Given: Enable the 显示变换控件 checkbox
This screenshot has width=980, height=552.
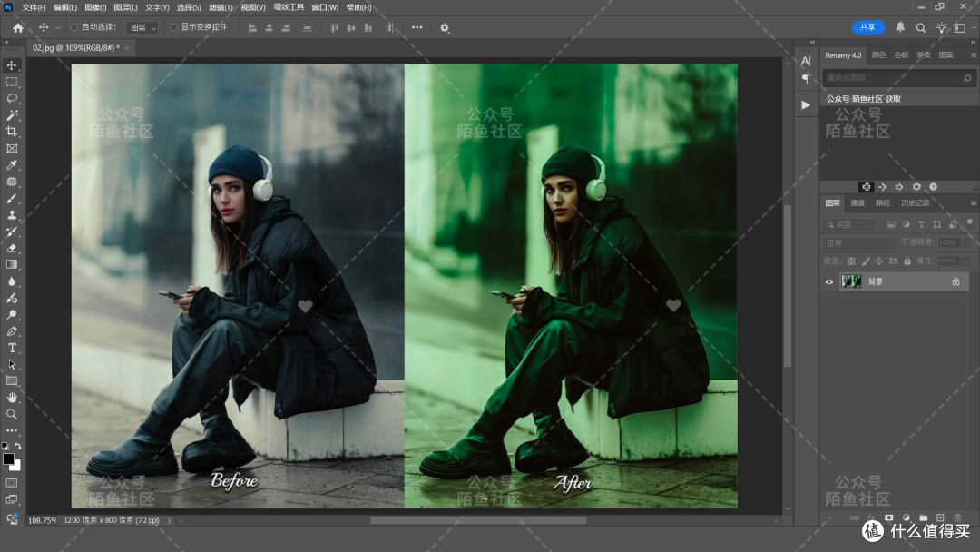Looking at the screenshot, I should coord(173,27).
